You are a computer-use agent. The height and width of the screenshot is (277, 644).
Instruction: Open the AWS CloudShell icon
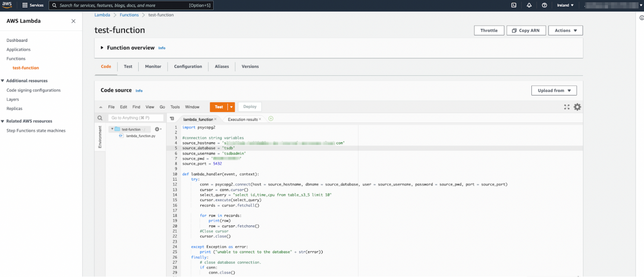tap(514, 5)
